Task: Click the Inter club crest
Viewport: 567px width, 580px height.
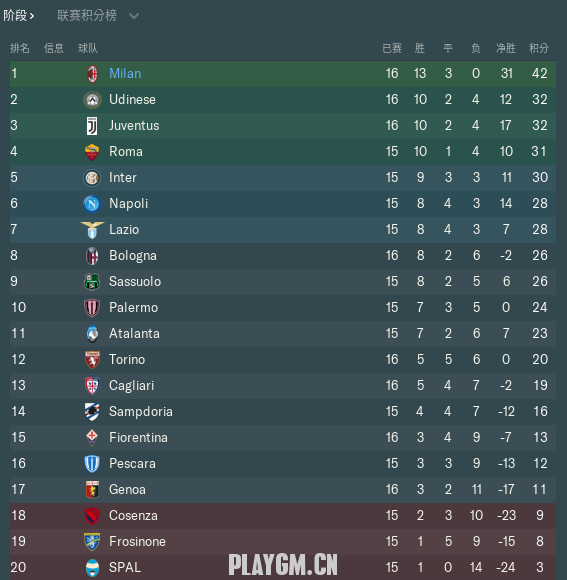Action: (92, 178)
